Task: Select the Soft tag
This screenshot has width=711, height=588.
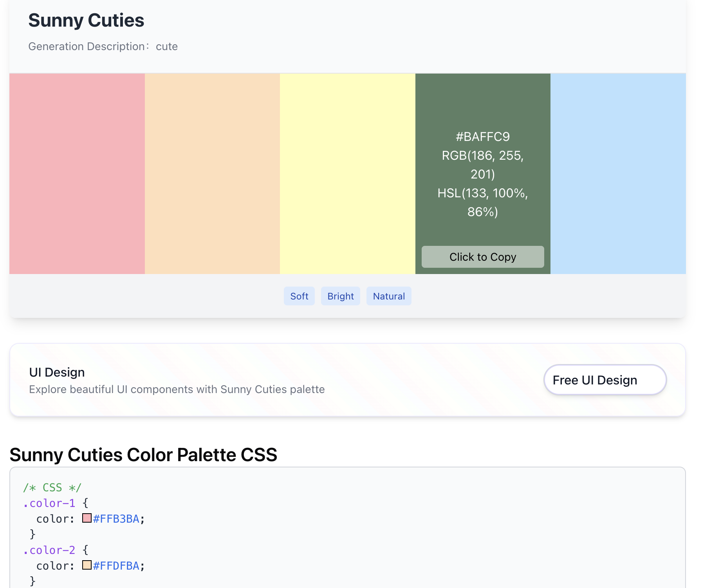Action: (299, 296)
